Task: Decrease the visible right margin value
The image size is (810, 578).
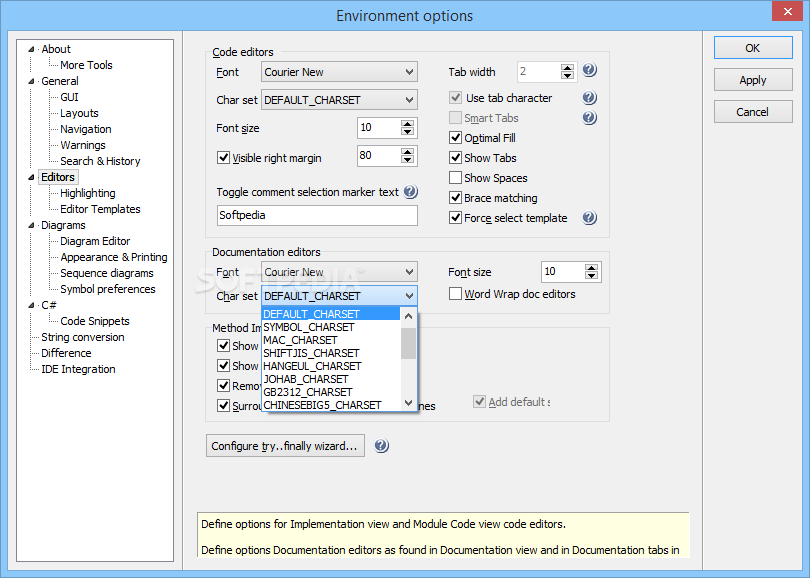Action: [x=407, y=160]
